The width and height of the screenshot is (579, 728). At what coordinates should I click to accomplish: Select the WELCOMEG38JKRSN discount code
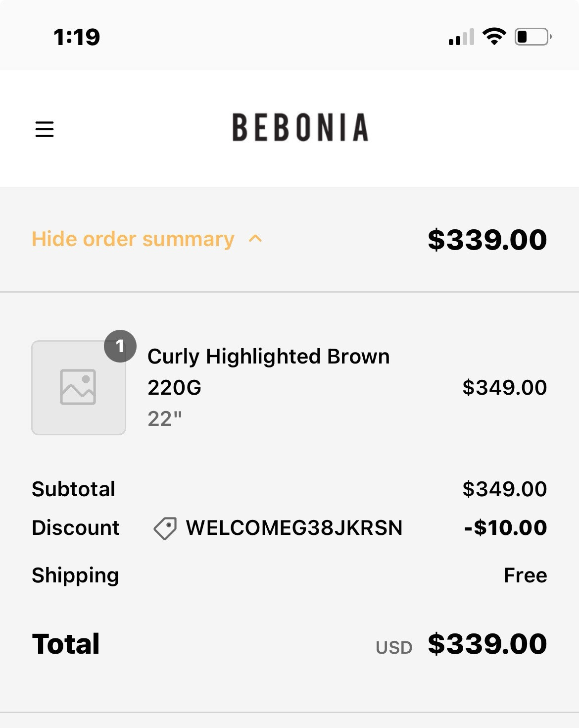294,528
